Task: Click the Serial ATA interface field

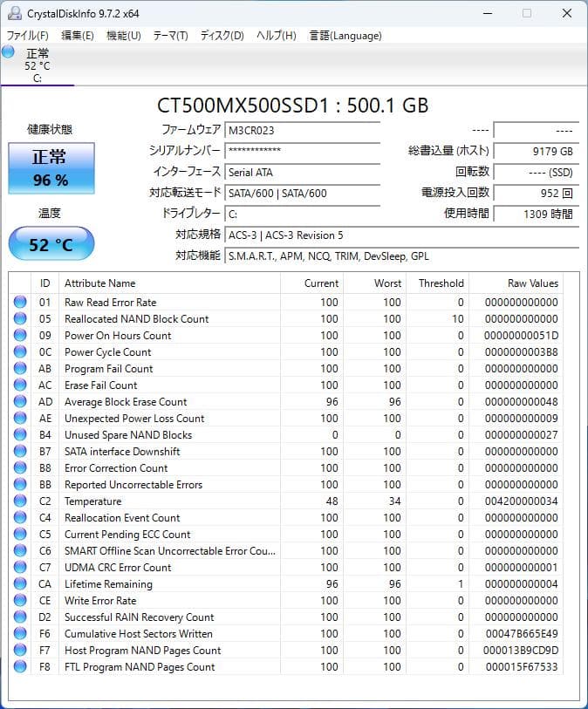Action: [302, 172]
